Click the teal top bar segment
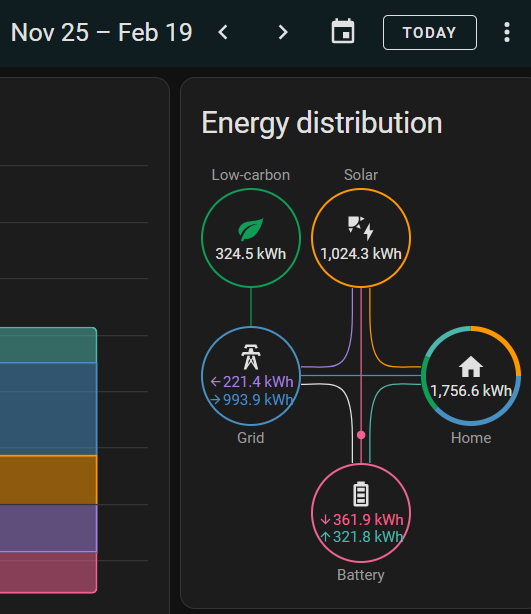This screenshot has height=614, width=531. [x=48, y=345]
